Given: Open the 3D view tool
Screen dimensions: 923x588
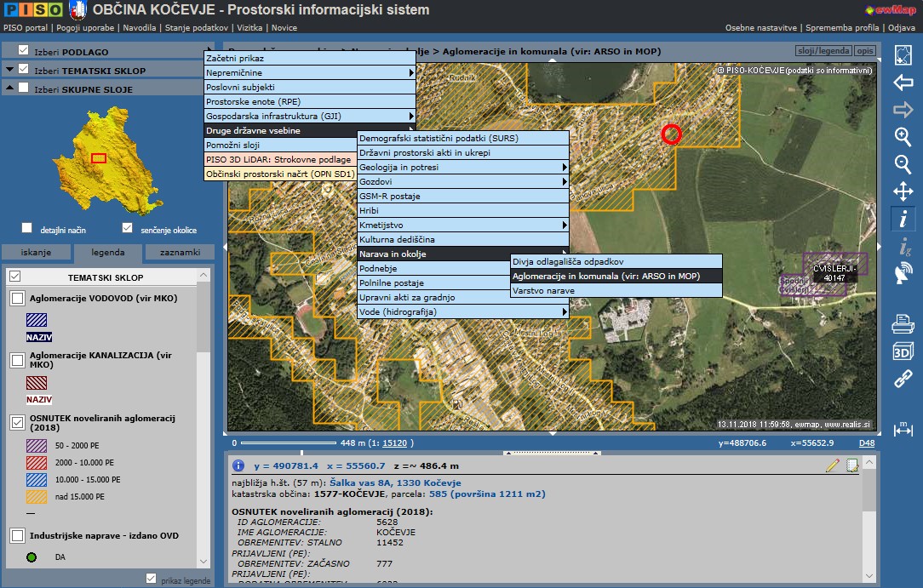Looking at the screenshot, I should pyautogui.click(x=903, y=351).
